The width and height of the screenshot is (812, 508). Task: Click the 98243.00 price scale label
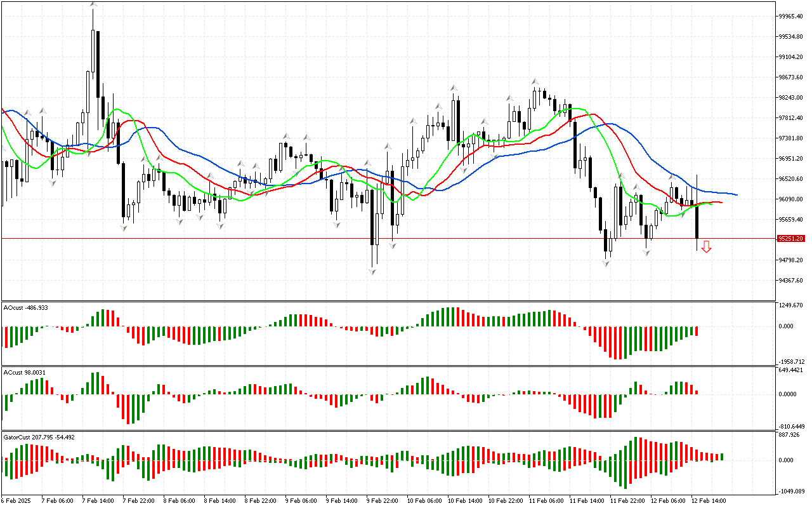pyautogui.click(x=790, y=98)
